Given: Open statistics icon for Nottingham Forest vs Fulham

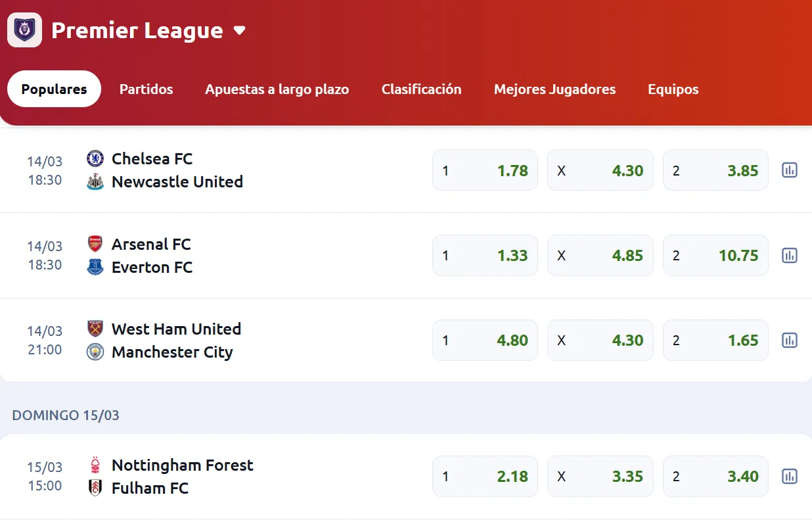Looking at the screenshot, I should tap(789, 476).
